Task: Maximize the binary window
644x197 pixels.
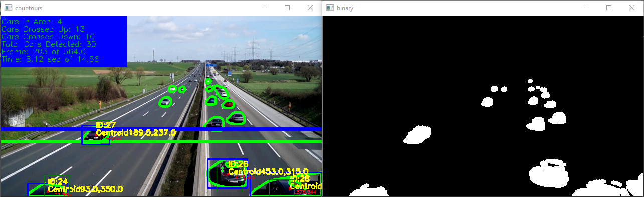Action: click(609, 8)
